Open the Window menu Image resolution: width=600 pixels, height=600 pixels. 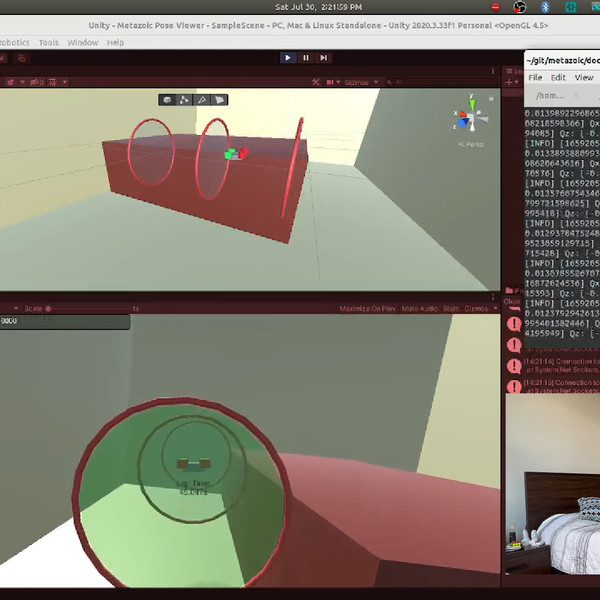(x=83, y=42)
